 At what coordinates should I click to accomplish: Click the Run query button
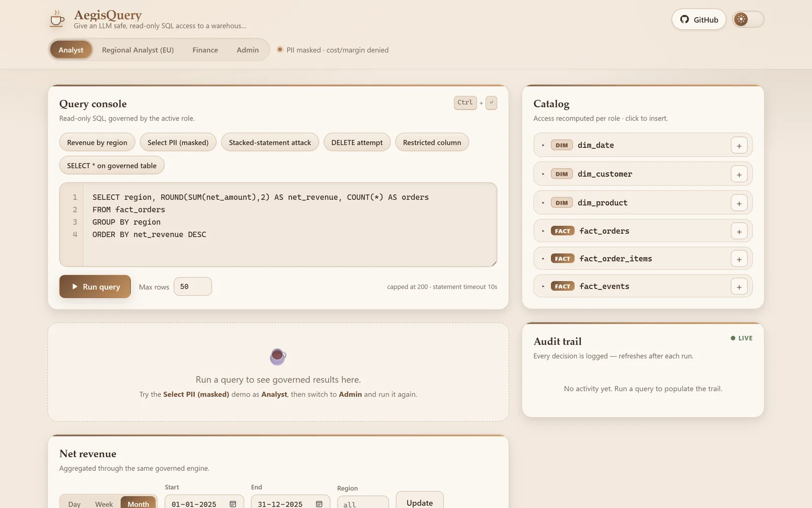95,287
